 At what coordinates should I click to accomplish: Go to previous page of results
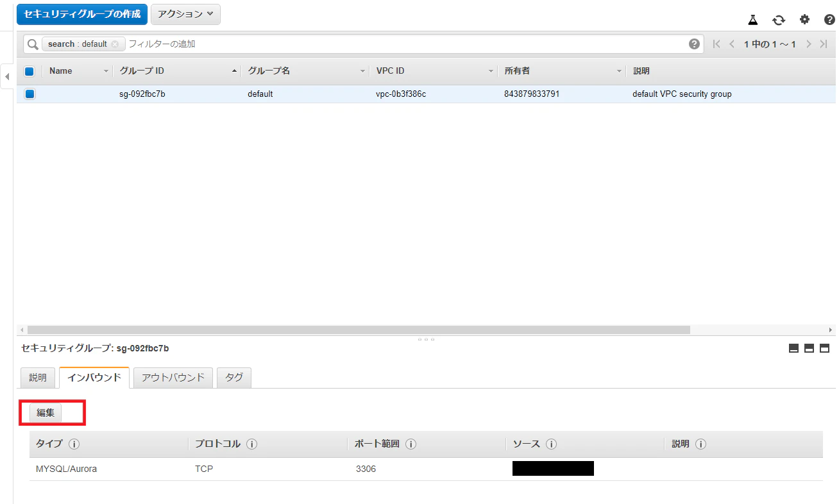click(x=732, y=44)
